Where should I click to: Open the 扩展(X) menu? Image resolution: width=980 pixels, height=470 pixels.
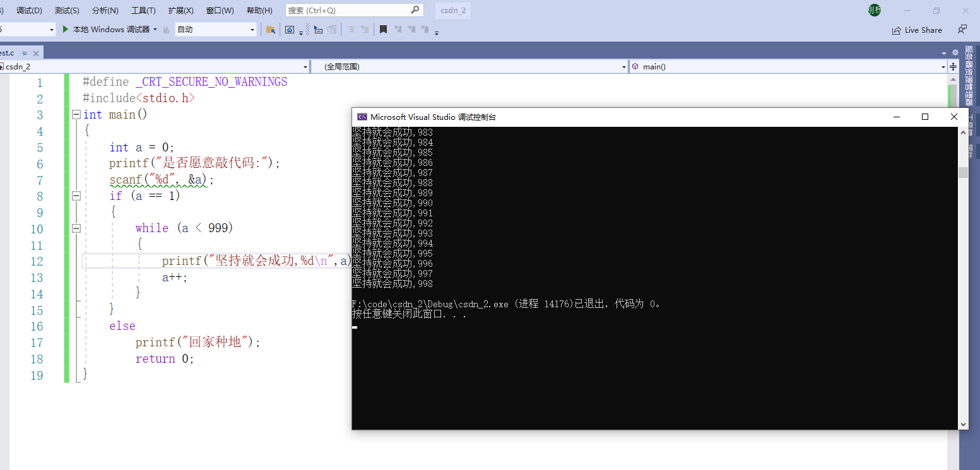[x=180, y=11]
